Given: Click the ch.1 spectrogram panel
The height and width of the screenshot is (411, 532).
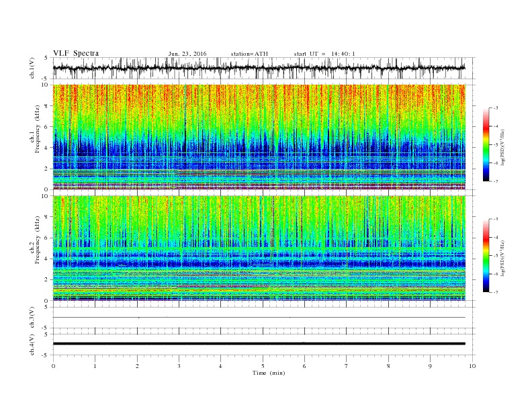Looking at the screenshot, I should [x=259, y=137].
